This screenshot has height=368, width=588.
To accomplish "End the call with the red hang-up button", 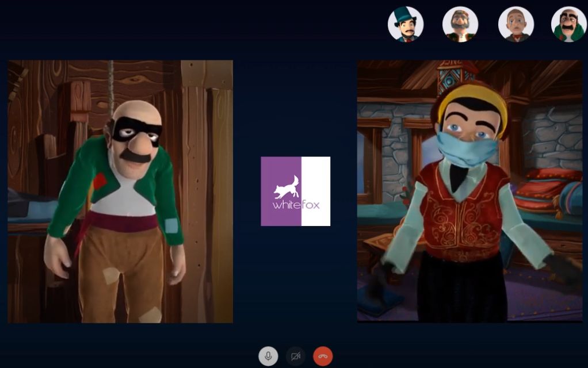I will tap(323, 356).
